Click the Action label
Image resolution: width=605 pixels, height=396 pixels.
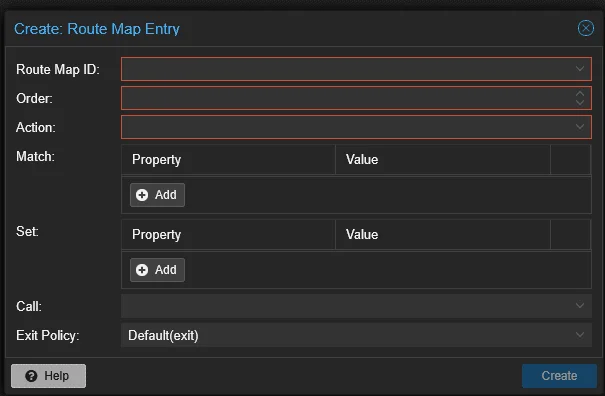pos(35,127)
